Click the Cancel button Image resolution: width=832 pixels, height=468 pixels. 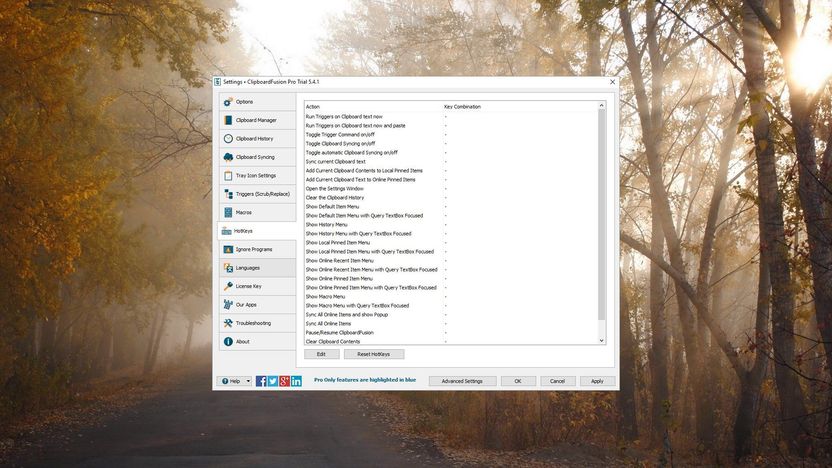pyautogui.click(x=557, y=381)
